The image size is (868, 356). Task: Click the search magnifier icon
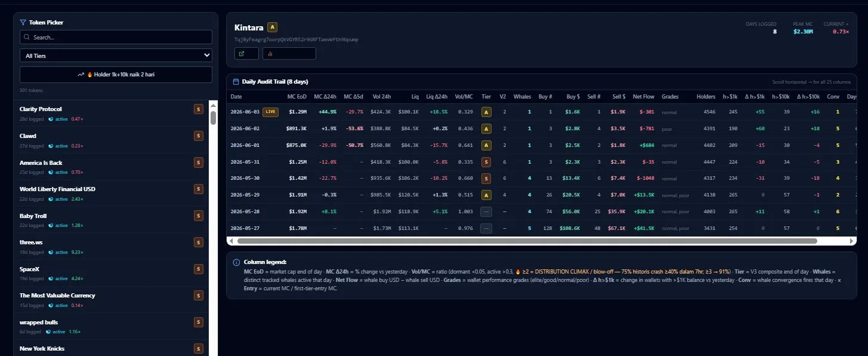[27, 37]
